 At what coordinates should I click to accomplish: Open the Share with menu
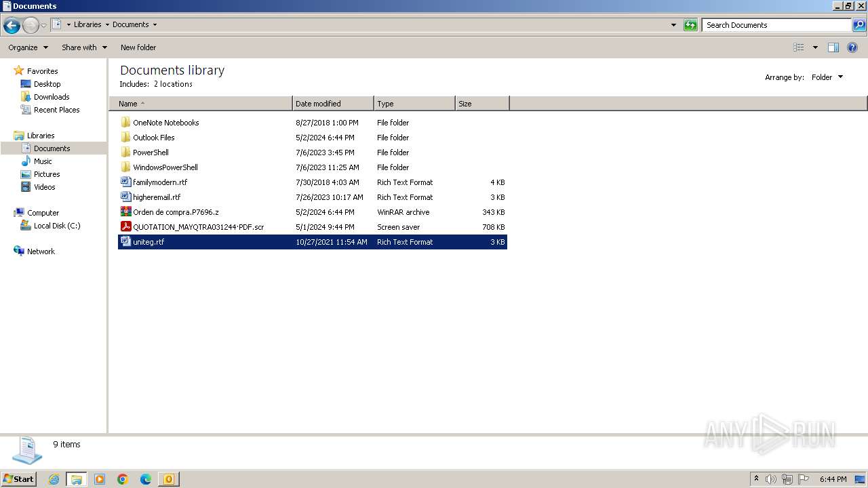point(84,47)
